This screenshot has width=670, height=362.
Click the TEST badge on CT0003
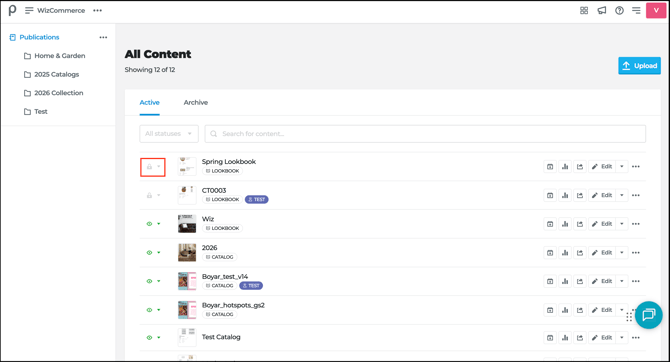256,200
